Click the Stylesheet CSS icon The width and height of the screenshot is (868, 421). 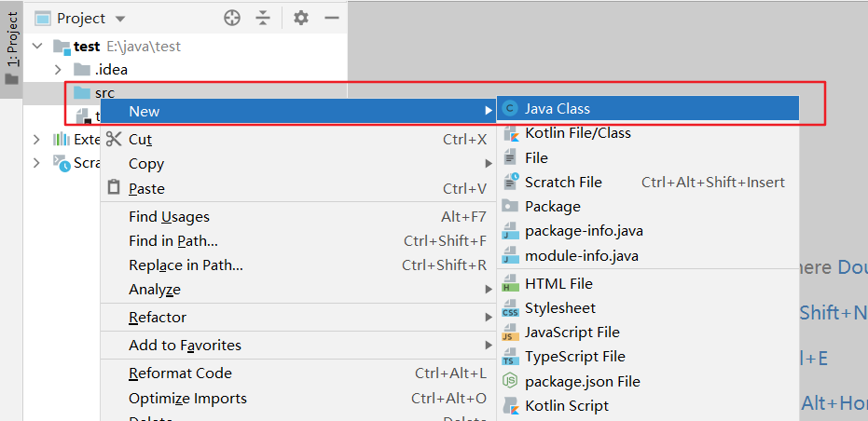click(x=510, y=308)
